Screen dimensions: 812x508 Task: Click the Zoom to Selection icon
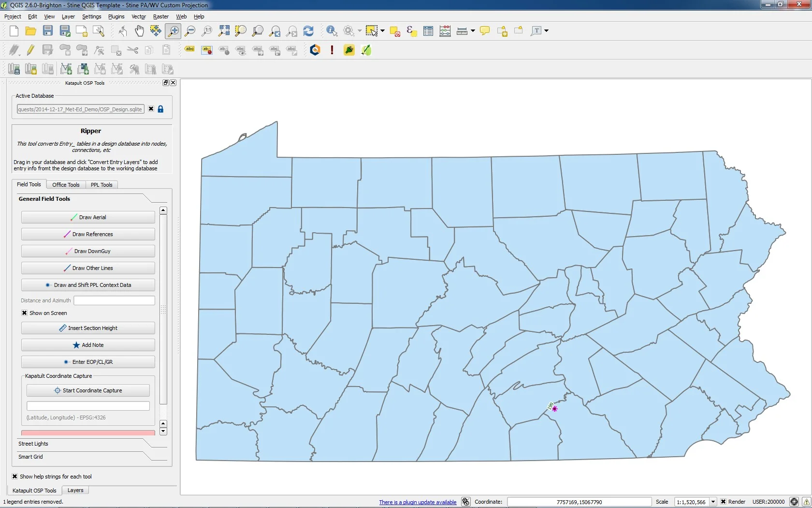coord(241,31)
